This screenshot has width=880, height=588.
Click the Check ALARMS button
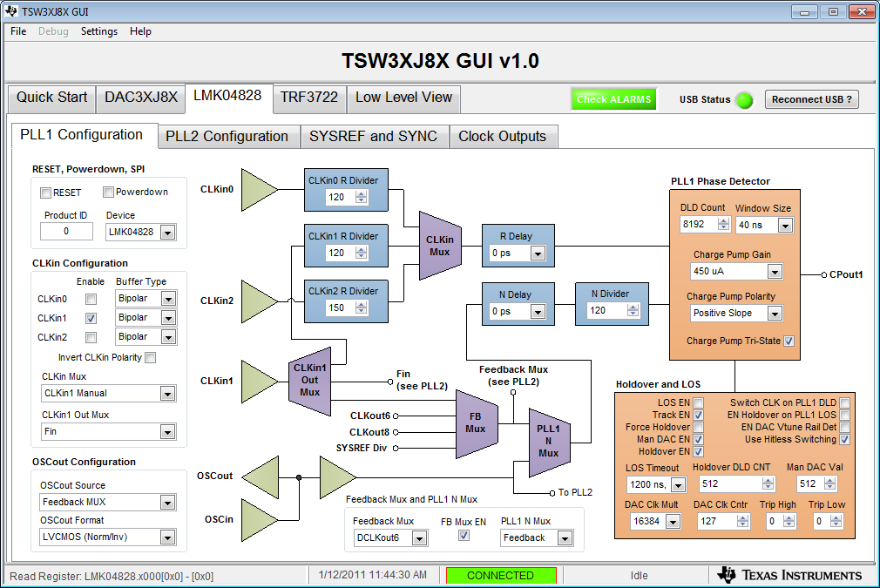tap(614, 99)
